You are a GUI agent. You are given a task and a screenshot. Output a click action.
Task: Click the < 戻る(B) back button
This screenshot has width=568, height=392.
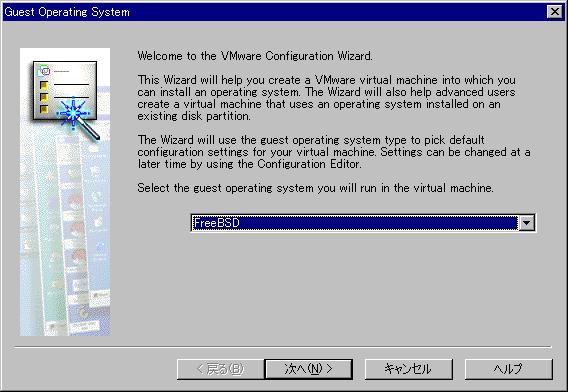[x=220, y=369]
